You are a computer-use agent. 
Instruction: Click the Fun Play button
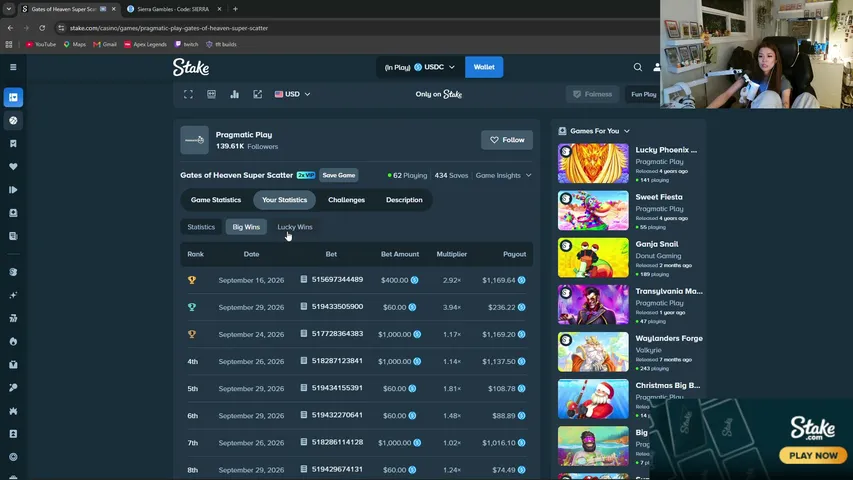point(644,94)
